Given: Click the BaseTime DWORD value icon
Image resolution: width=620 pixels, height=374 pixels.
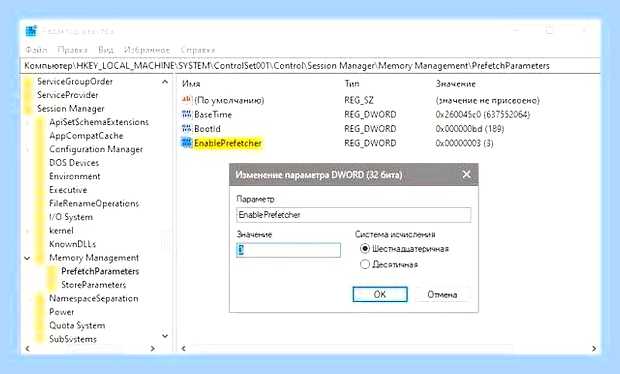Looking at the screenshot, I should point(186,114).
